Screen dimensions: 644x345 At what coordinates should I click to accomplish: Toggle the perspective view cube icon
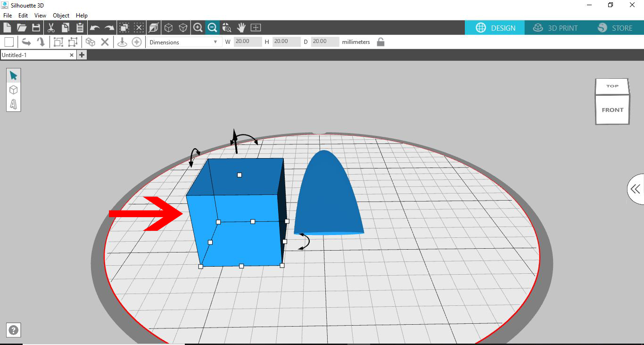click(x=154, y=27)
